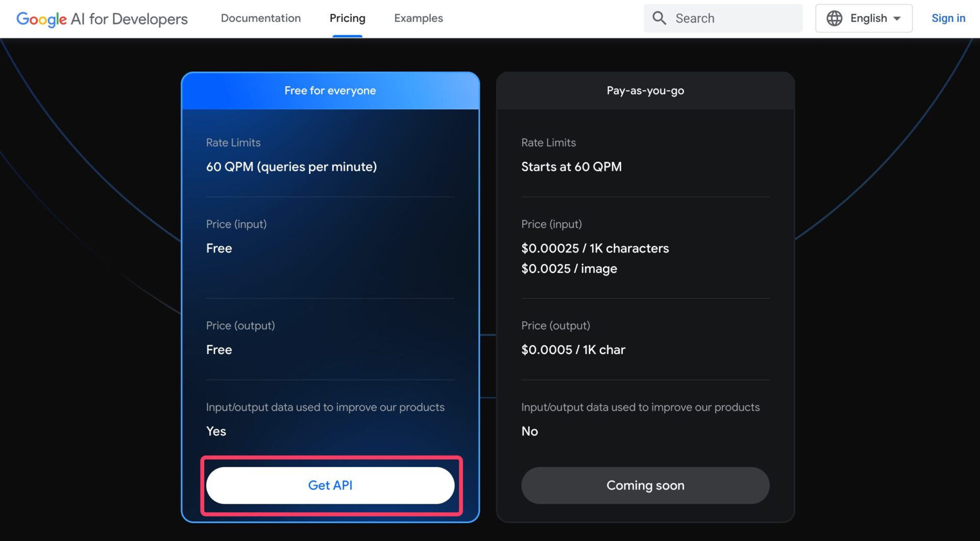Open the English language dropdown
This screenshot has height=541, width=980.
[x=868, y=18]
